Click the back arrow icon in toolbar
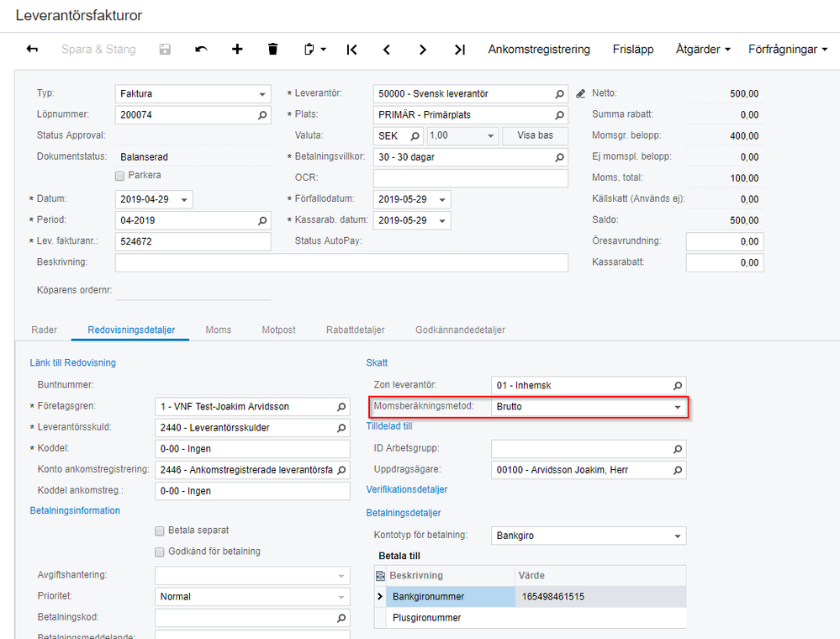This screenshot has width=840, height=639. tap(32, 50)
